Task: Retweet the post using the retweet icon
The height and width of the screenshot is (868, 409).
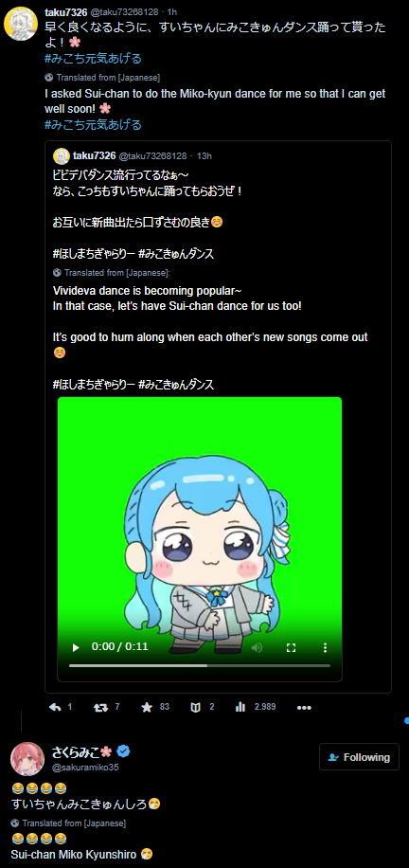Action: pos(100,707)
